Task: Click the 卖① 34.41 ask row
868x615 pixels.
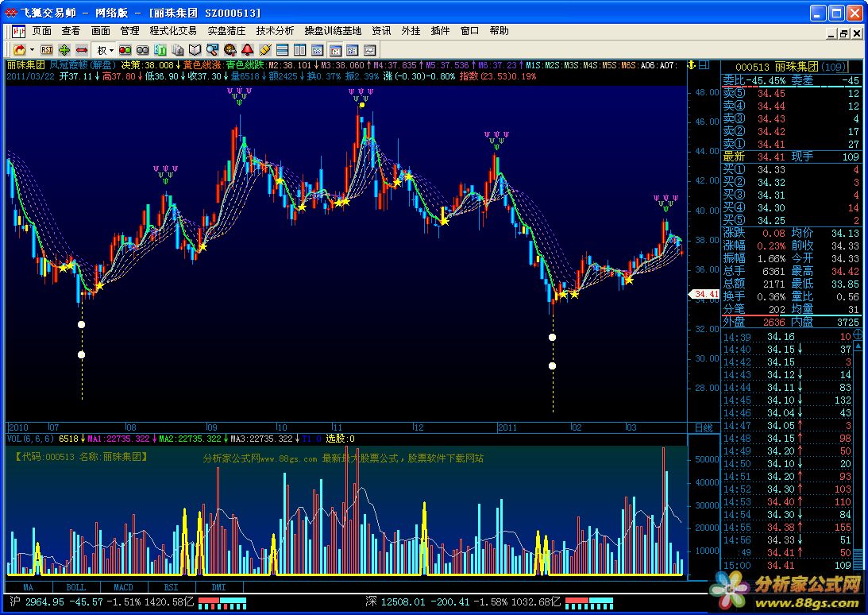Action: click(791, 144)
